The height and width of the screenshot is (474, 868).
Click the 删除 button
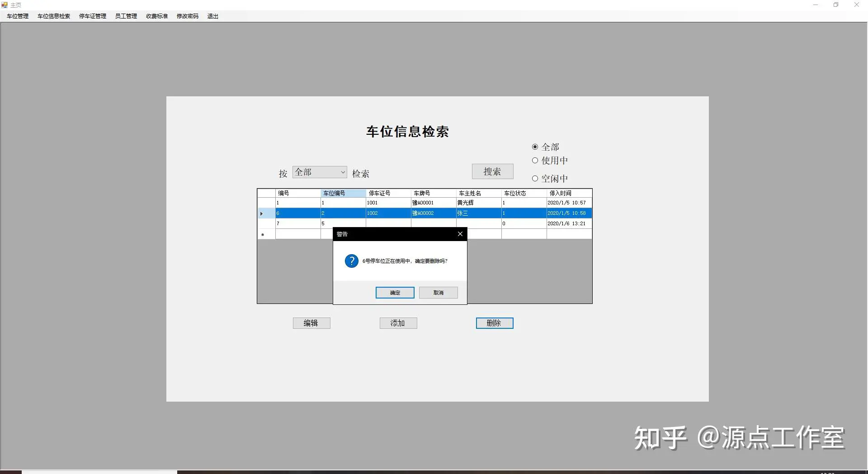(495, 323)
